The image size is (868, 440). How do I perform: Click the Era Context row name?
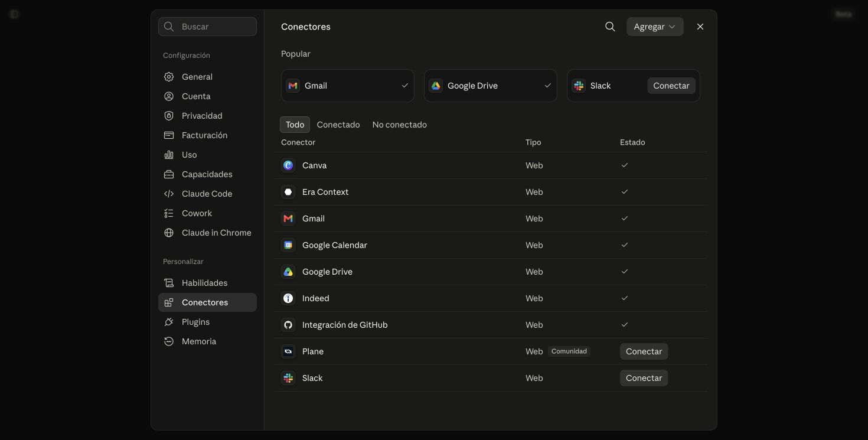coord(325,192)
